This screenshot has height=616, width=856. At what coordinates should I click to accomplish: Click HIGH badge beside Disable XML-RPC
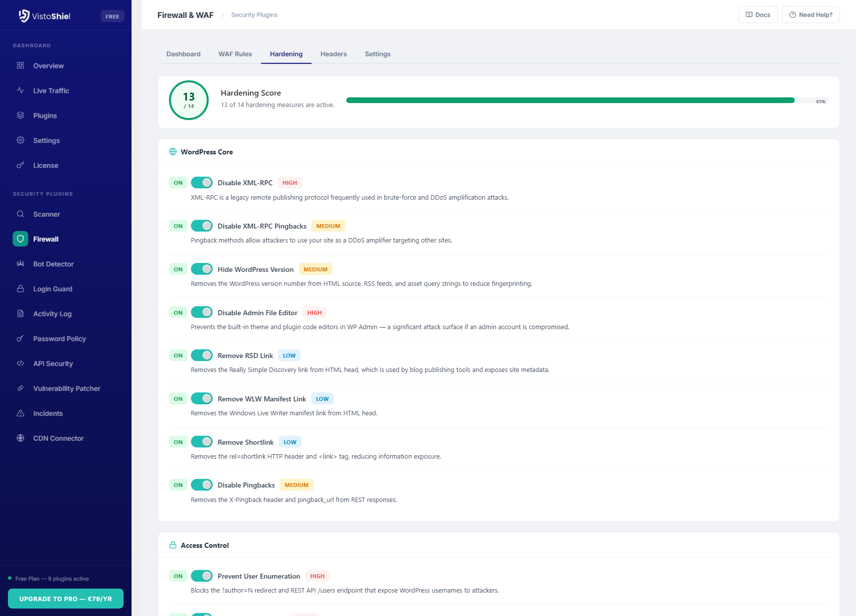pyautogui.click(x=289, y=183)
